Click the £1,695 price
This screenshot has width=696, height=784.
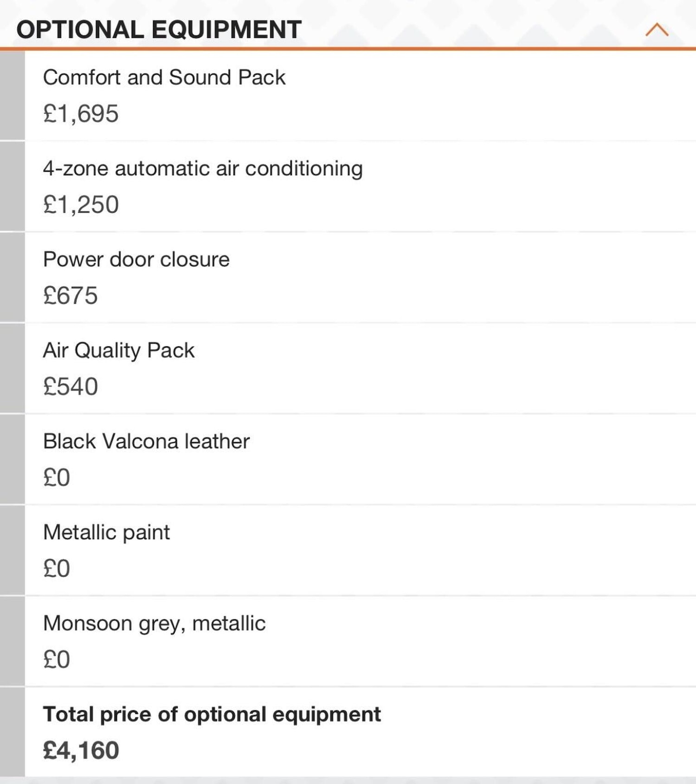click(81, 114)
